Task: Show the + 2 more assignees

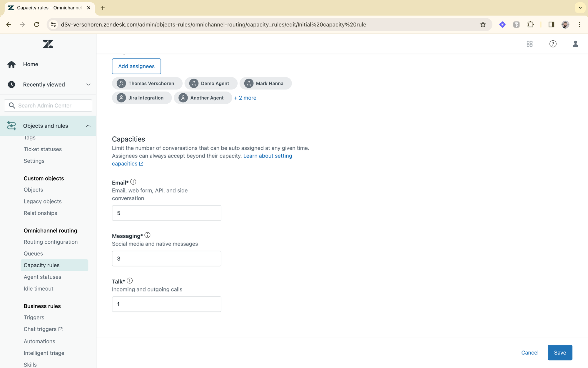Action: [x=245, y=98]
